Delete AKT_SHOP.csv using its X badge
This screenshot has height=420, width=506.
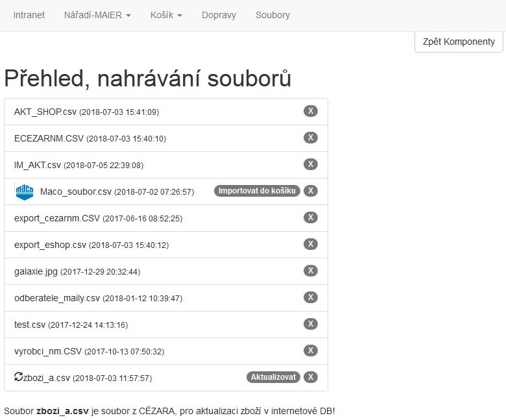point(310,111)
